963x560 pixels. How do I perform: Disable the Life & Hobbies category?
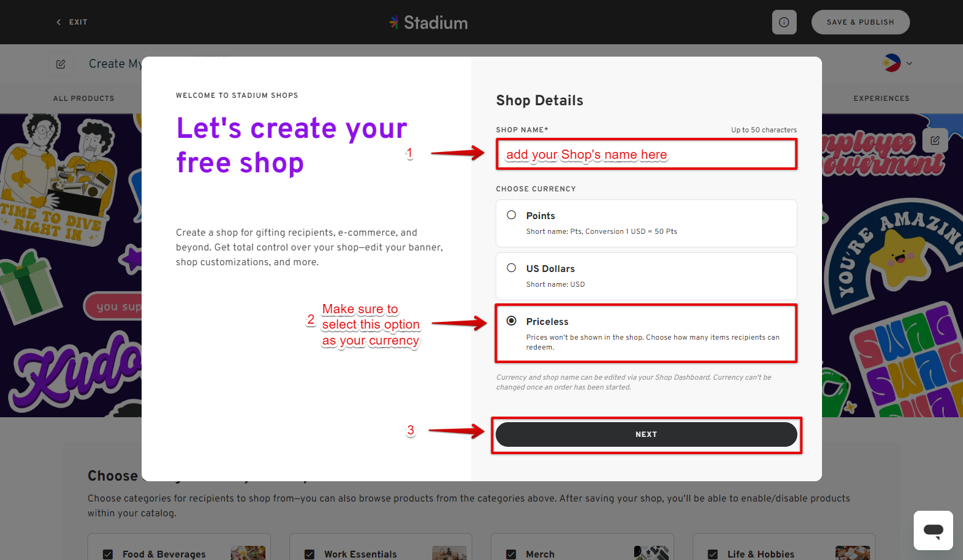[712, 554]
